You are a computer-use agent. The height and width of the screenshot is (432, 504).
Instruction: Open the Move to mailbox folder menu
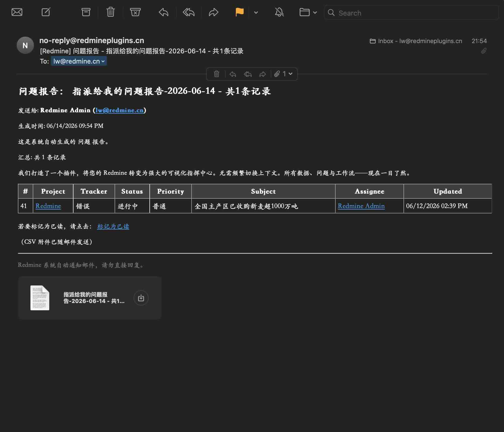coord(308,12)
